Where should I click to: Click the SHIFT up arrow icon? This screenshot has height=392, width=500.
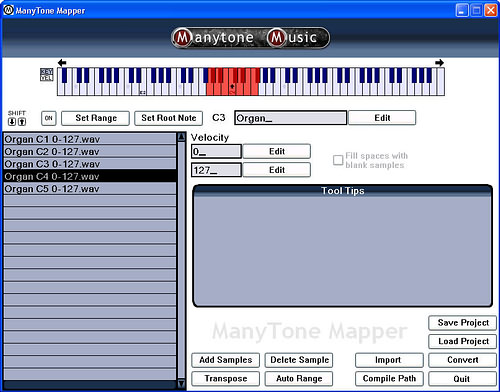(22, 122)
